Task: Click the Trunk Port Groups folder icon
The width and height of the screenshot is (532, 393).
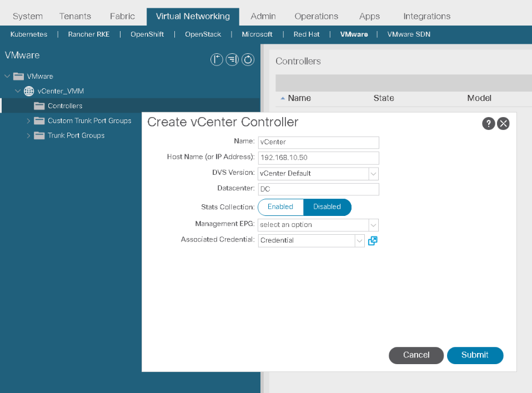Action: click(39, 135)
